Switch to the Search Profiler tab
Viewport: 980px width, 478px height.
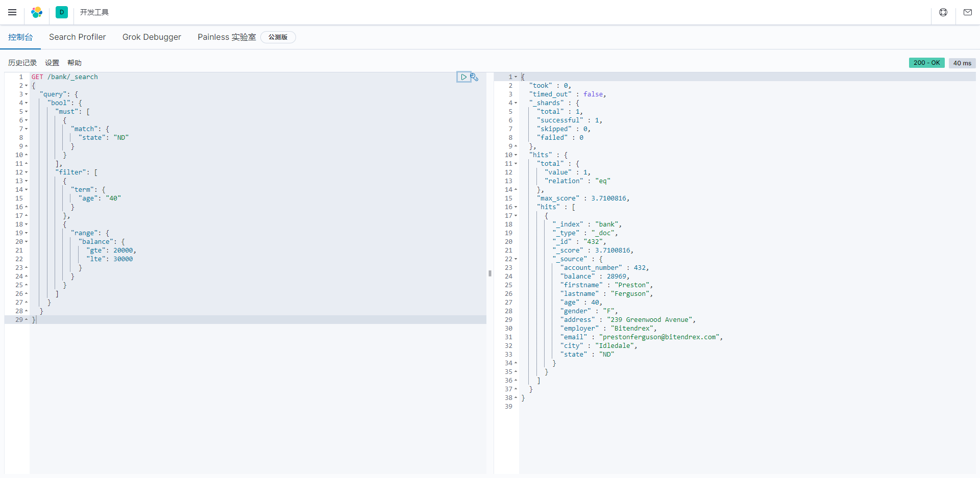coord(78,37)
